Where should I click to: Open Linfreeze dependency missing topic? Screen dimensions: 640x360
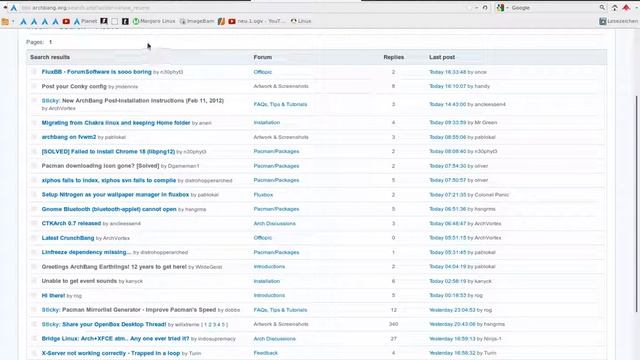coord(87,252)
